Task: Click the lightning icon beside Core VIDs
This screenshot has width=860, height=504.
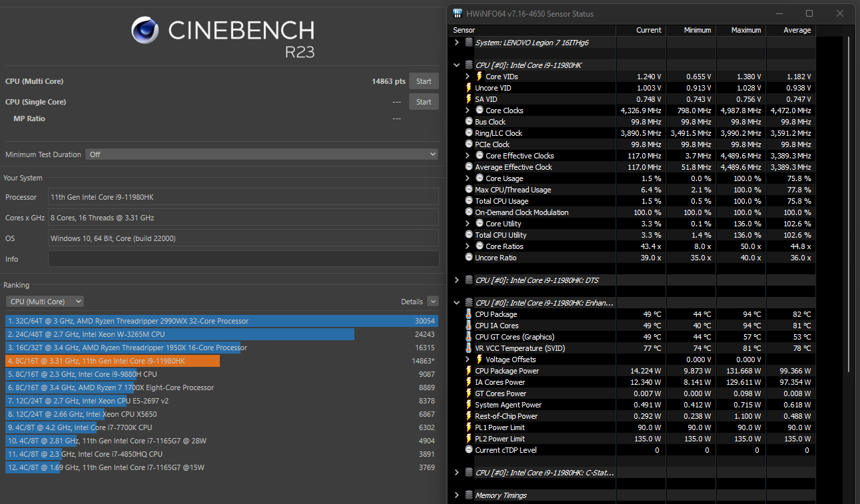Action: [479, 77]
